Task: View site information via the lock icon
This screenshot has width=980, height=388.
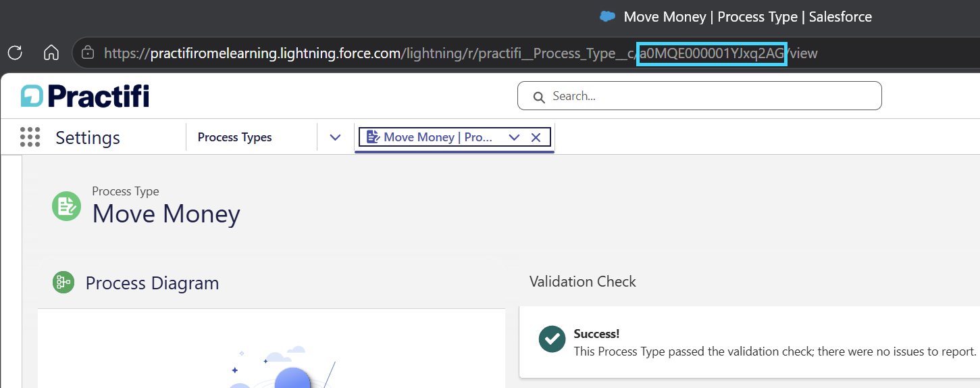Action: [x=86, y=53]
